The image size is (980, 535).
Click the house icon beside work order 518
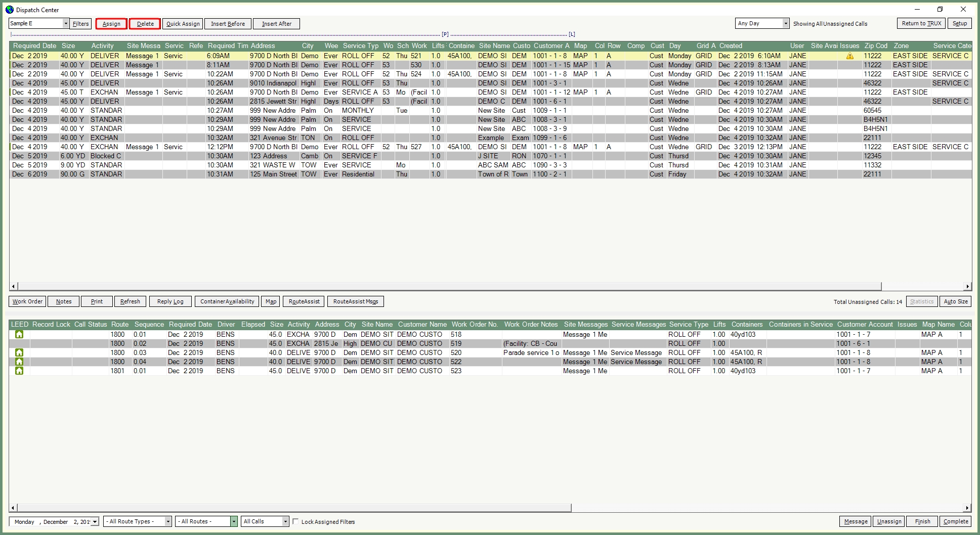click(19, 334)
